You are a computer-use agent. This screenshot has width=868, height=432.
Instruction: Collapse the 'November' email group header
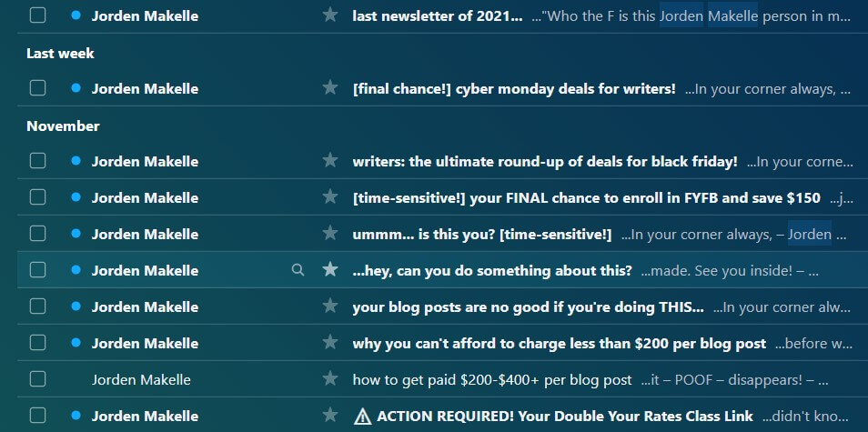63,126
